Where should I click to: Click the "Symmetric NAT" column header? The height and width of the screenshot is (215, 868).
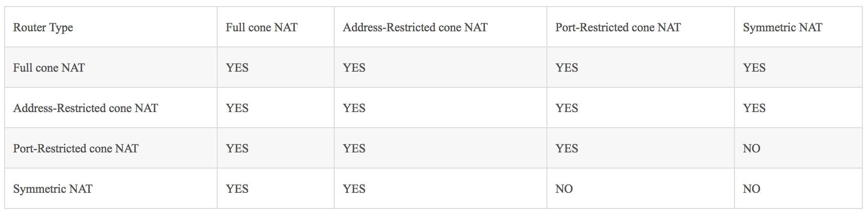tap(782, 27)
